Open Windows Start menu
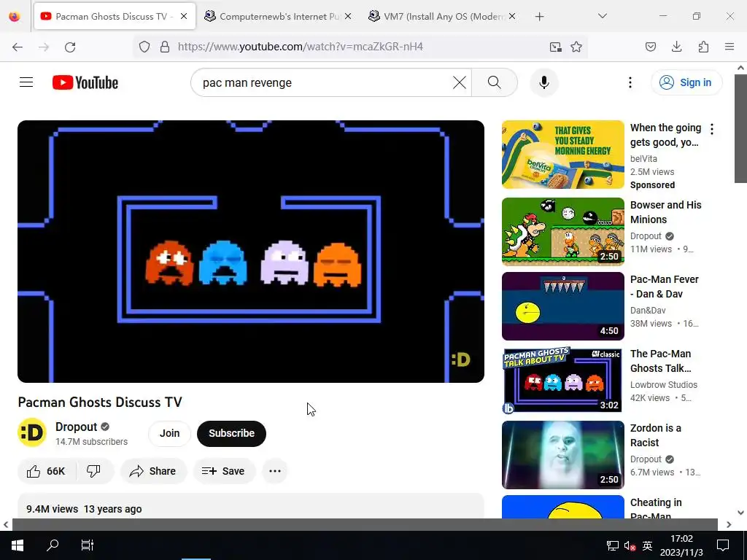Image resolution: width=747 pixels, height=560 pixels. click(18, 545)
